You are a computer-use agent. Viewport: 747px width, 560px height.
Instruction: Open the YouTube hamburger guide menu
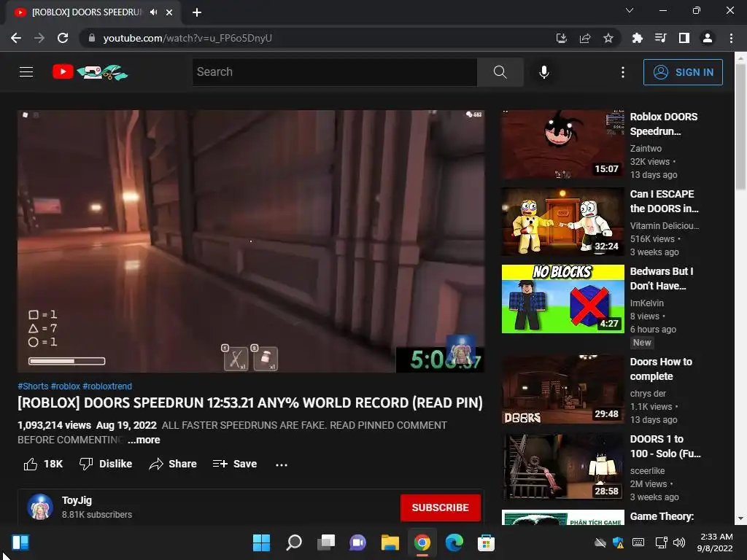26,72
